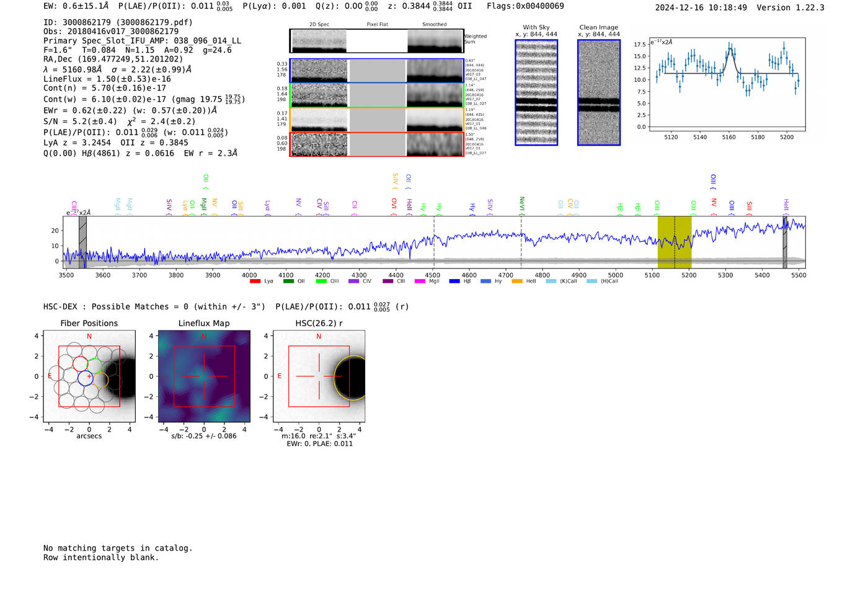Click the emission line Gaussian fit plot
This screenshot has width=868, height=591.
(x=727, y=84)
